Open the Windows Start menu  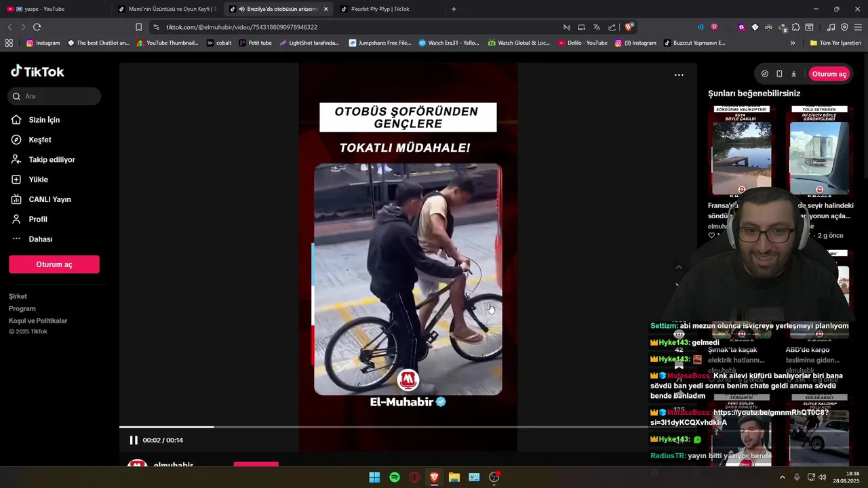(374, 477)
